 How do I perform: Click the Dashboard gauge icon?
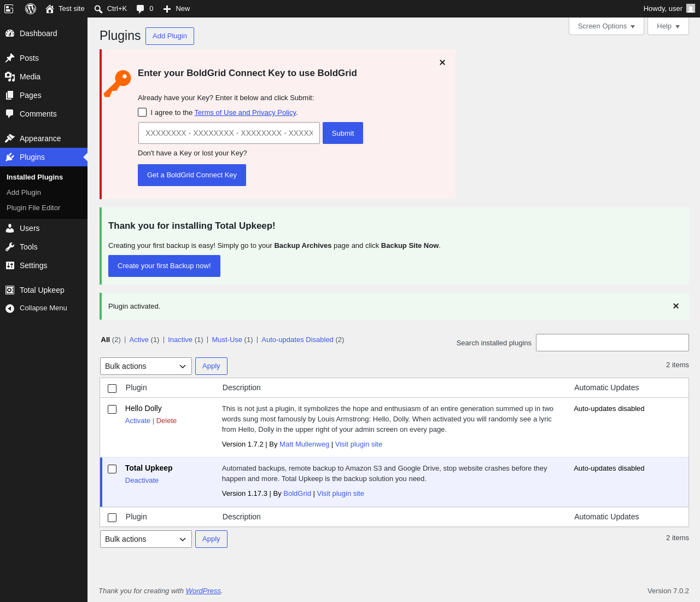pyautogui.click(x=10, y=33)
